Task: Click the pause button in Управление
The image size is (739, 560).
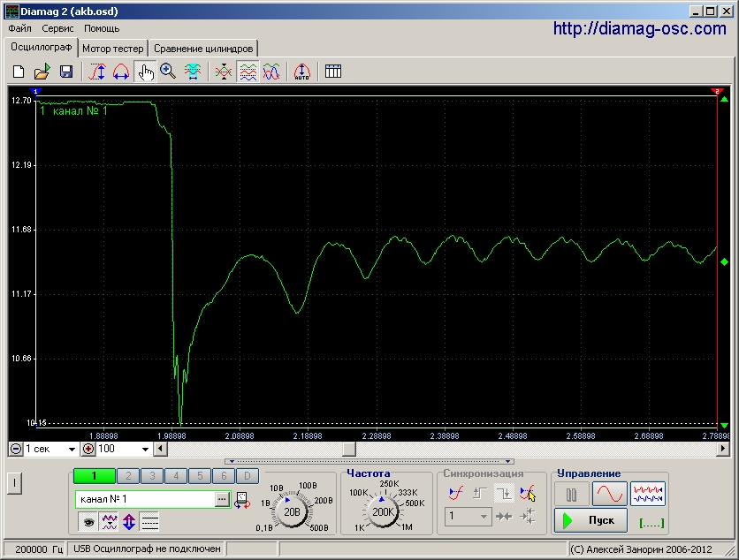Action: pyautogui.click(x=571, y=495)
